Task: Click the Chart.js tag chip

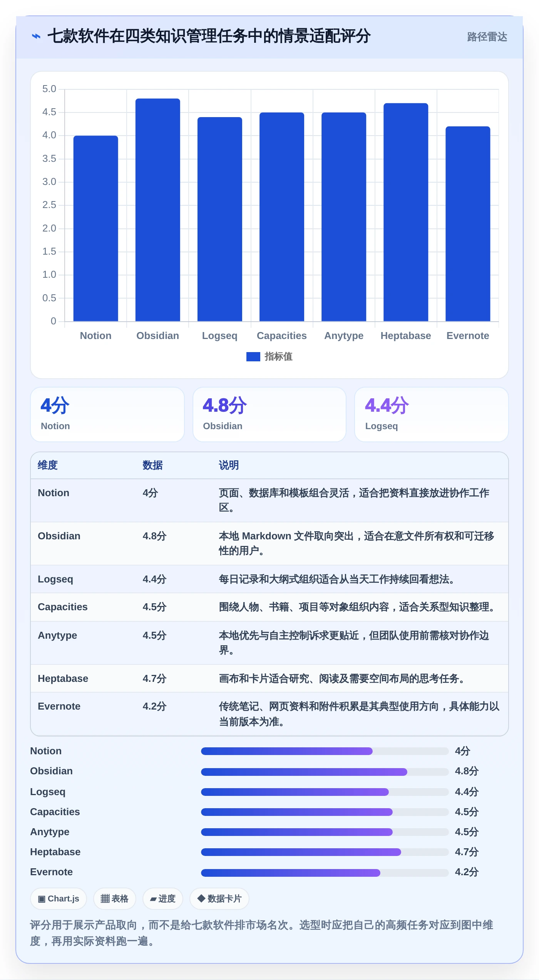Action: click(59, 899)
